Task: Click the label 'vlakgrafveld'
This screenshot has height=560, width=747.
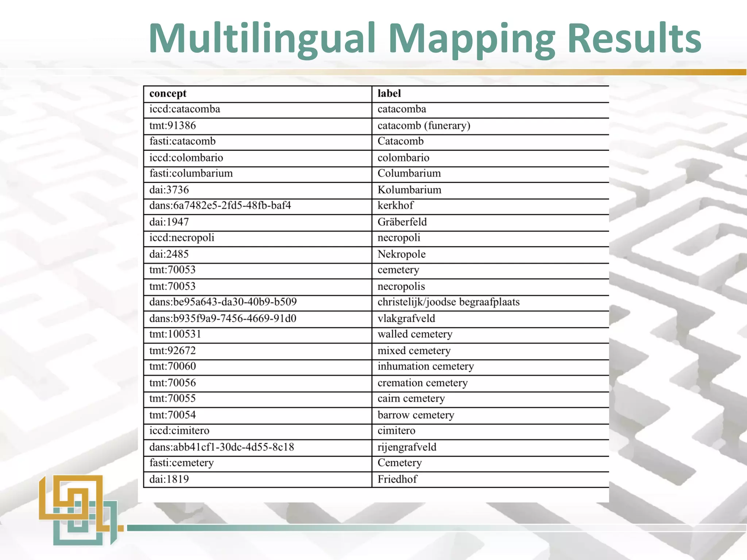Action: coord(406,319)
